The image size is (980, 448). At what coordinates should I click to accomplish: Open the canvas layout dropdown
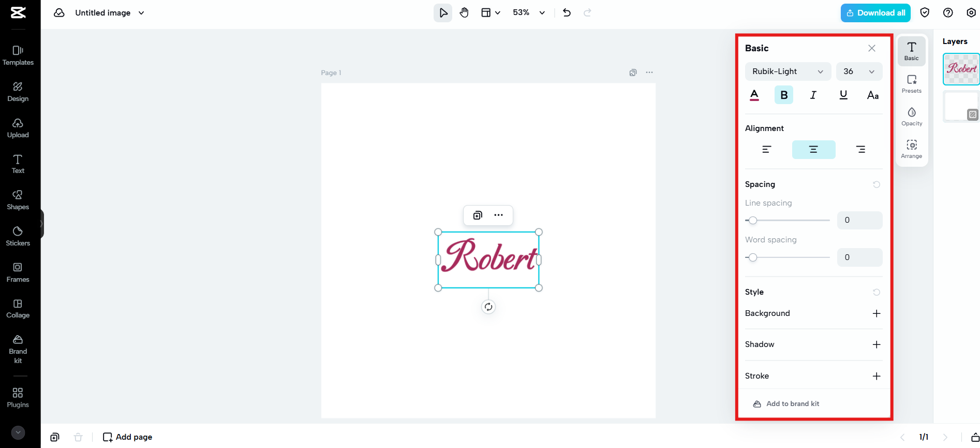491,13
